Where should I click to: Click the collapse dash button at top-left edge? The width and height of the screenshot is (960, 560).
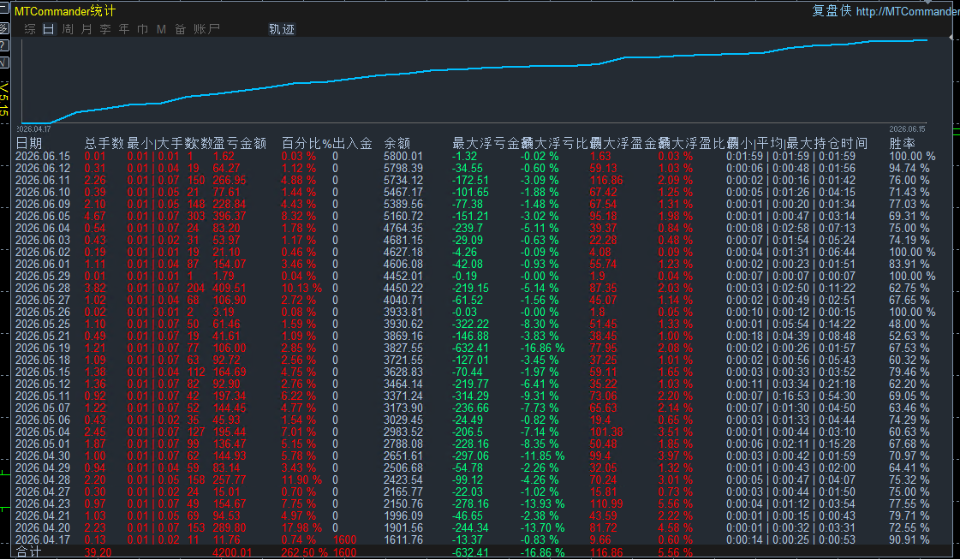coord(3,9)
